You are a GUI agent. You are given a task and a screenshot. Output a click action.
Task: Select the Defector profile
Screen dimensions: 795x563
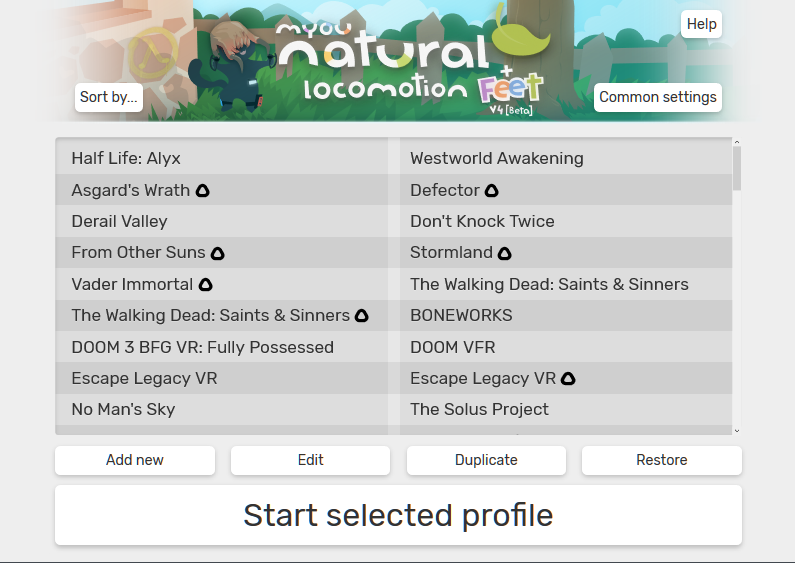[566, 190]
